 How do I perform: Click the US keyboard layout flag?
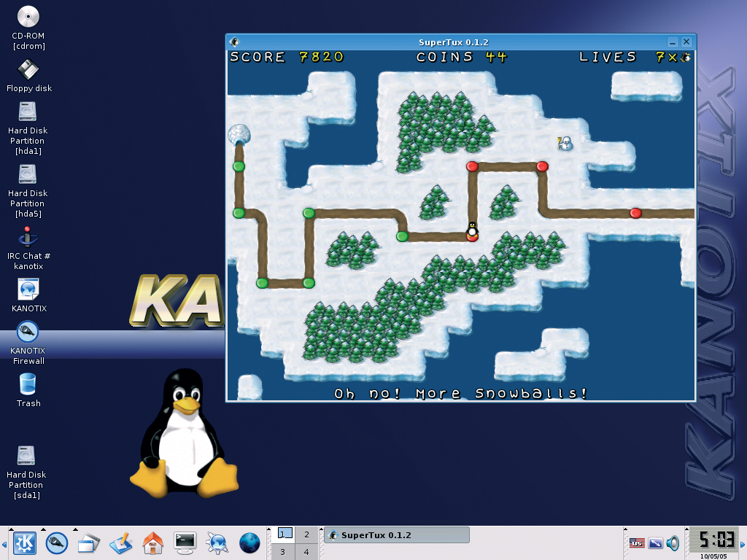coord(637,542)
